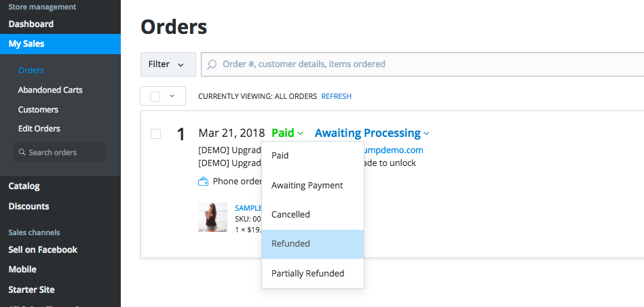Tick the order 1 checkbox
Screen dimensions: 644x307
[156, 134]
